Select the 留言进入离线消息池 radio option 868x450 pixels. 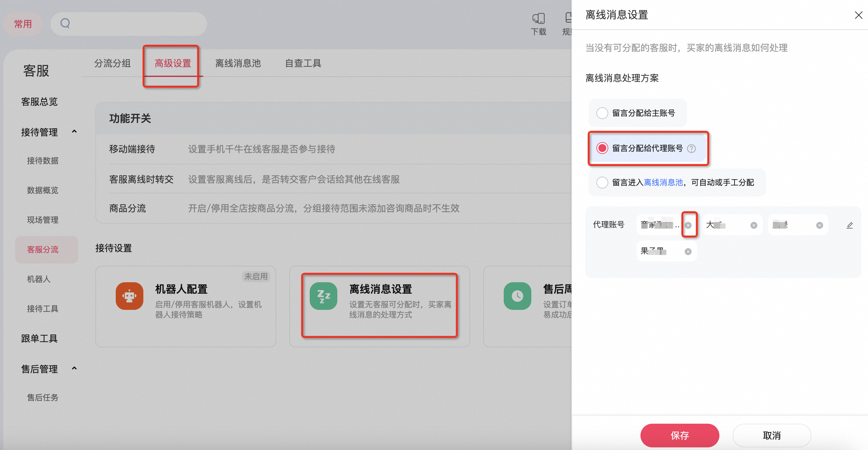602,182
